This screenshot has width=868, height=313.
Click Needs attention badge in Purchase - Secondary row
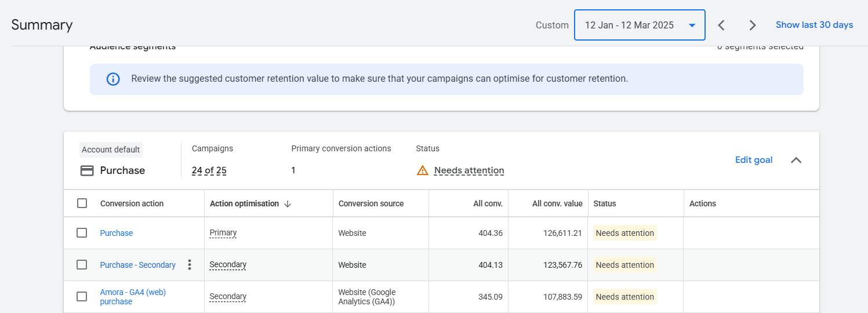click(x=625, y=265)
